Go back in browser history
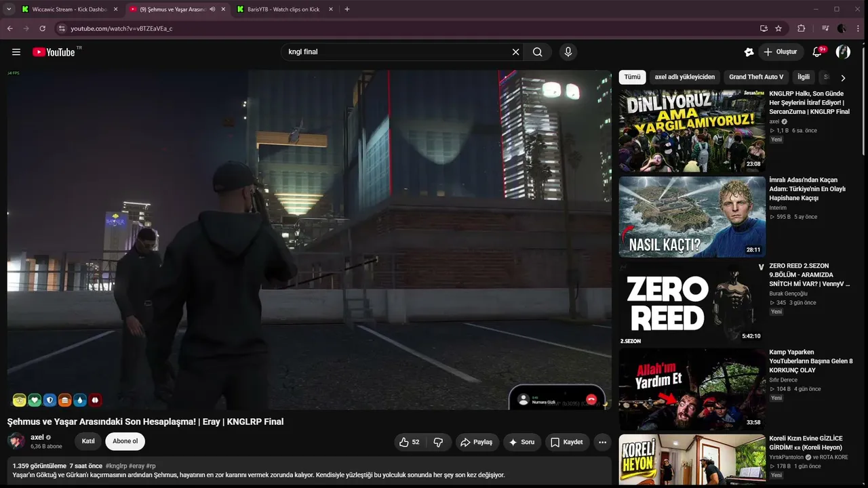868x488 pixels. 9,28
